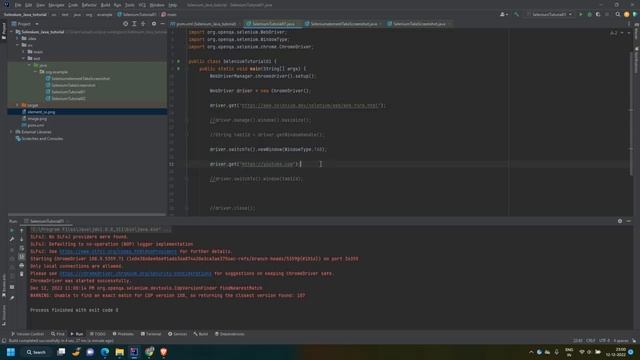Image resolution: width=640 pixels, height=360 pixels.
Task: Open Run panel settings gear
Action: click(620, 221)
